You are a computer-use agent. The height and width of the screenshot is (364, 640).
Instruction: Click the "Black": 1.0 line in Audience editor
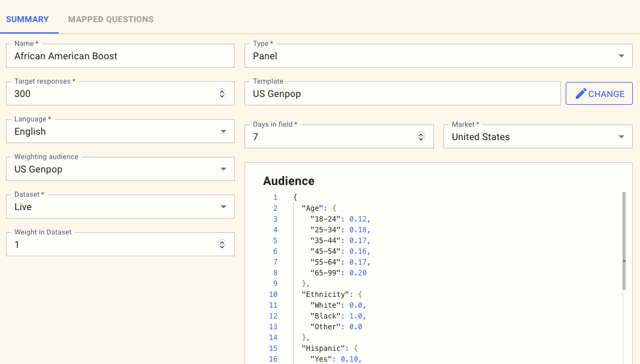(338, 316)
